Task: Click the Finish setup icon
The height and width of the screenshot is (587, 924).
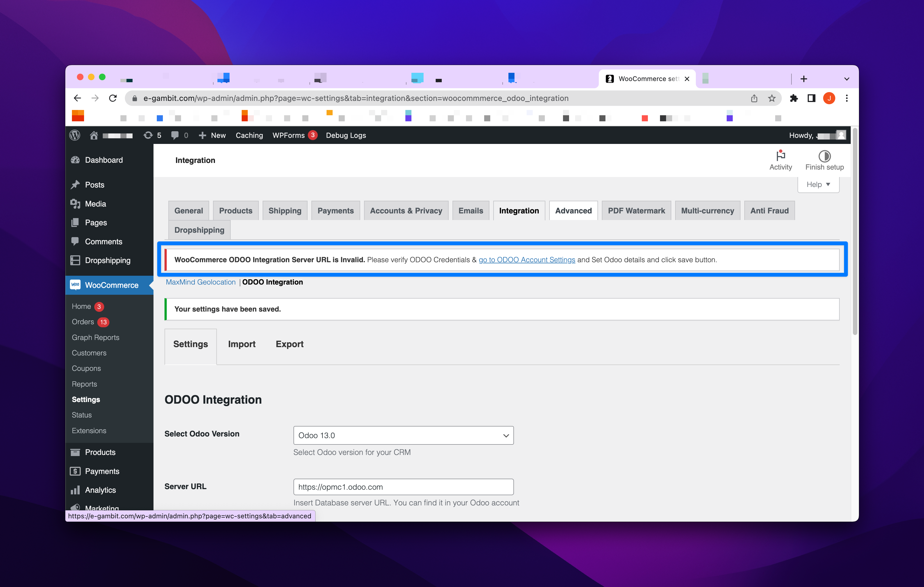Action: pyautogui.click(x=824, y=160)
